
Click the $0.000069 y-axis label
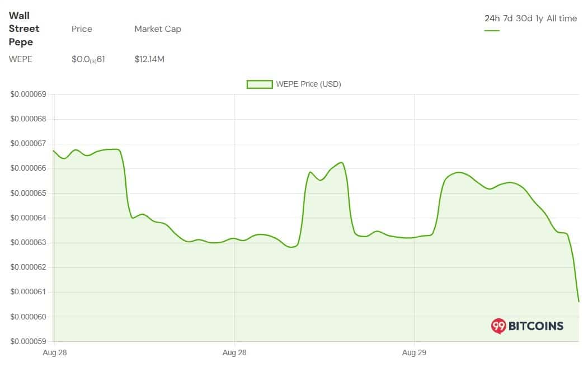click(28, 94)
